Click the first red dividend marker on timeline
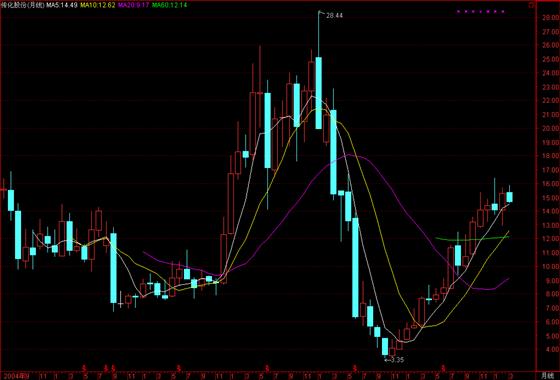This screenshot has width=560, height=380. (x=85, y=368)
